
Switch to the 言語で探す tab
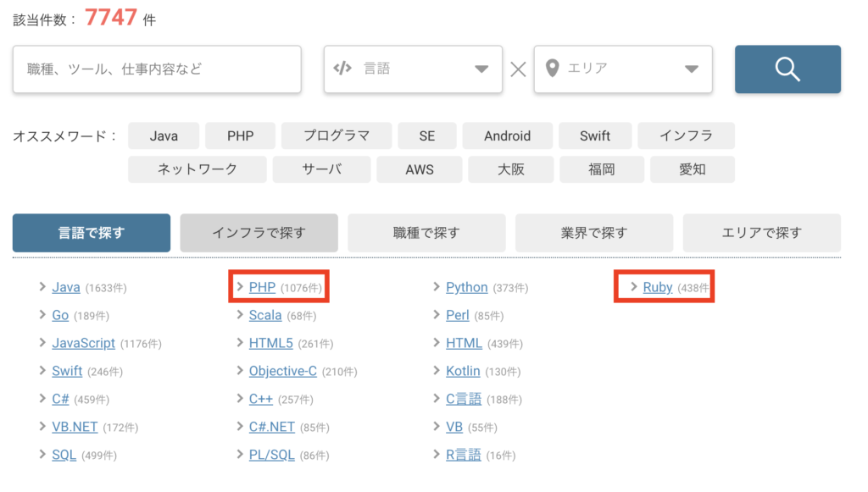point(92,233)
